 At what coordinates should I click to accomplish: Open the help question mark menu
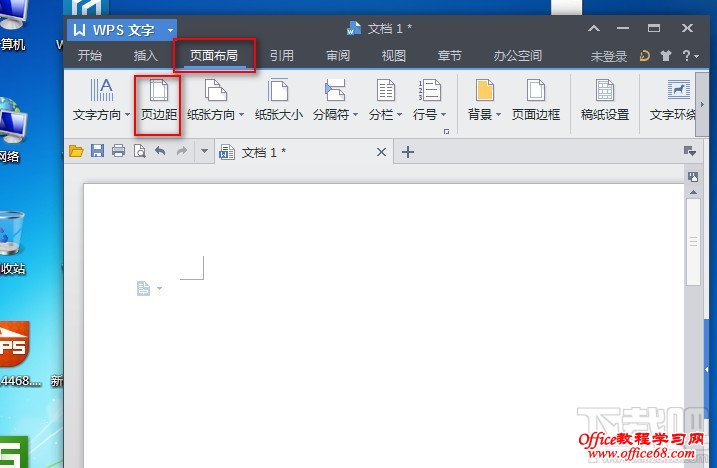pos(690,56)
